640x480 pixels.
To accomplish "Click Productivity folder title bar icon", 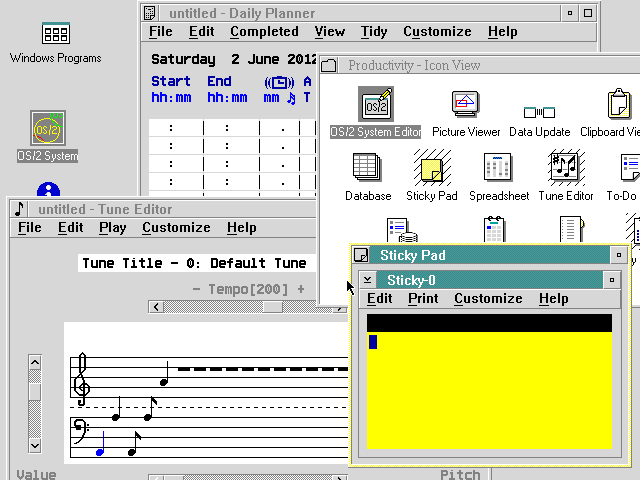I will (x=329, y=65).
